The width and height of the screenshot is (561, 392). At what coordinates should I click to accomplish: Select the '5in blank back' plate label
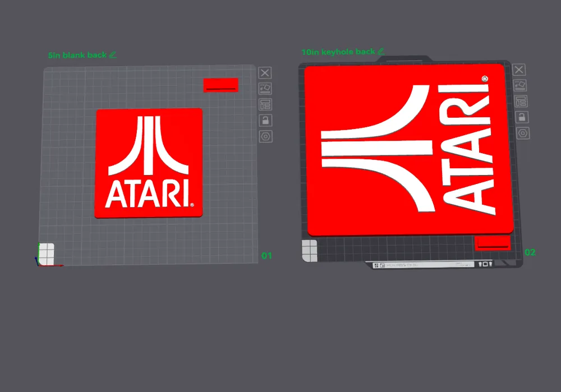pyautogui.click(x=77, y=55)
